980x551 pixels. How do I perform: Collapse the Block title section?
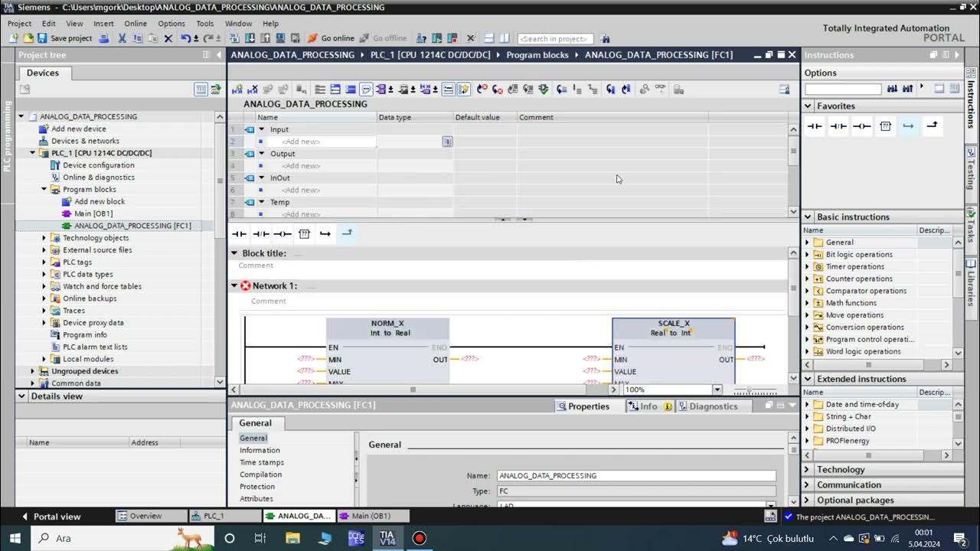click(234, 253)
